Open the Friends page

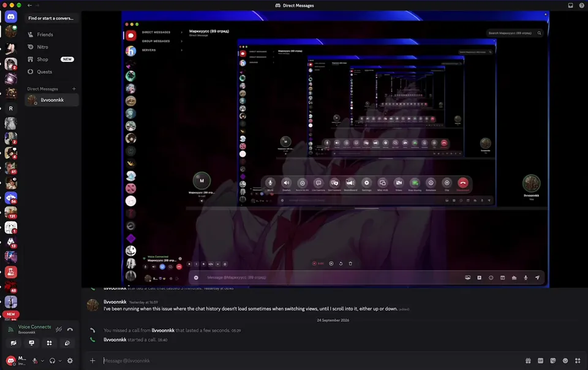51,34
